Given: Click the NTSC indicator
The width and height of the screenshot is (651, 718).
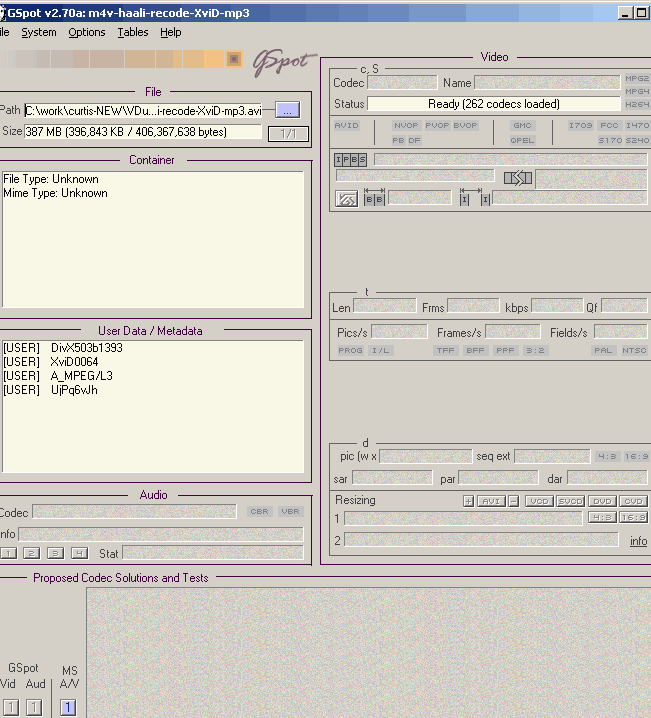Looking at the screenshot, I should pos(634,351).
